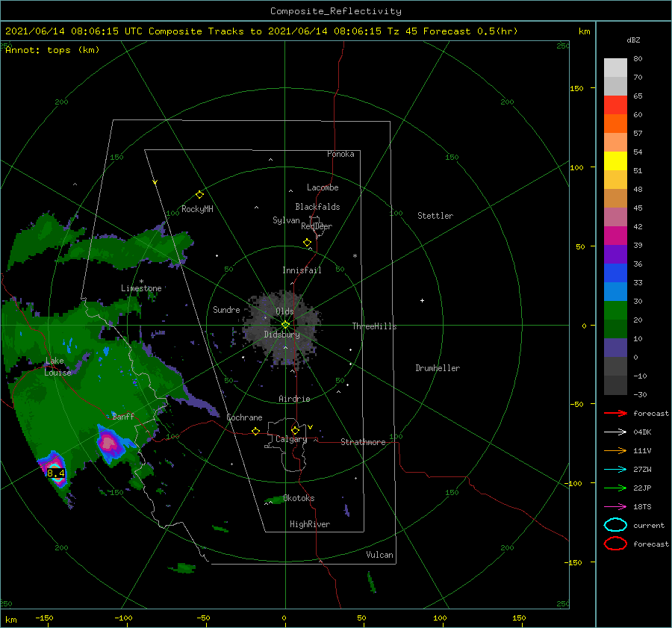
Task: Click the Blackfalds city label
Action: point(317,207)
